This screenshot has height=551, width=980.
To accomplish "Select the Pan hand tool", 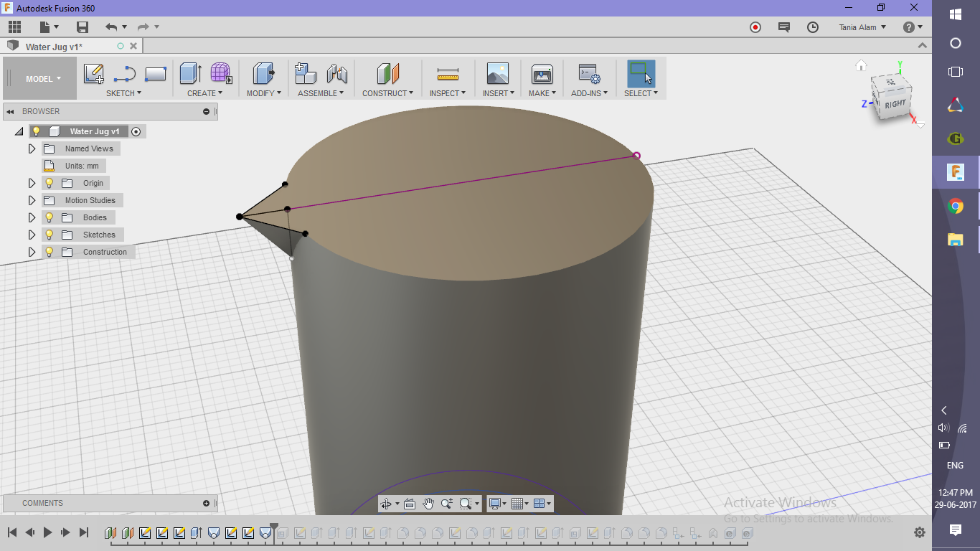I will click(x=428, y=504).
